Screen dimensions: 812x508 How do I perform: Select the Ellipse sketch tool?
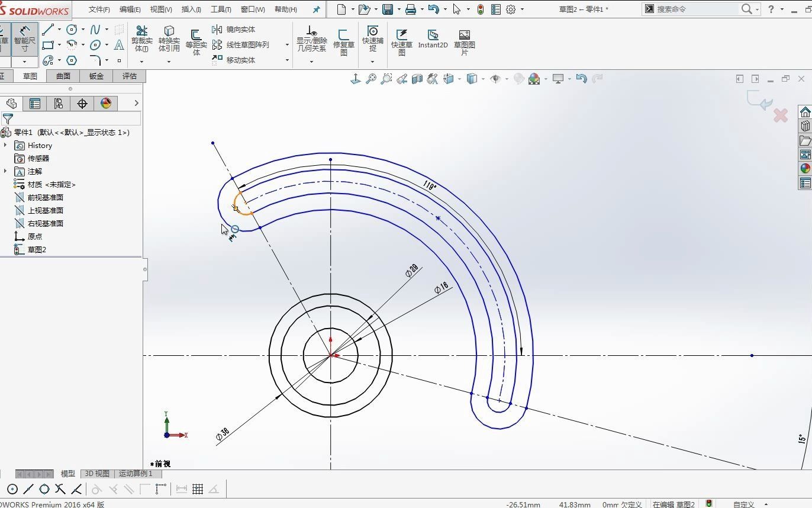(95, 44)
